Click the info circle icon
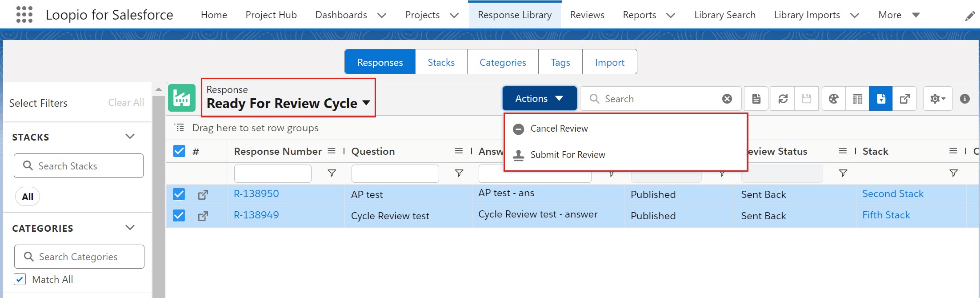Image resolution: width=980 pixels, height=298 pixels. [x=964, y=99]
